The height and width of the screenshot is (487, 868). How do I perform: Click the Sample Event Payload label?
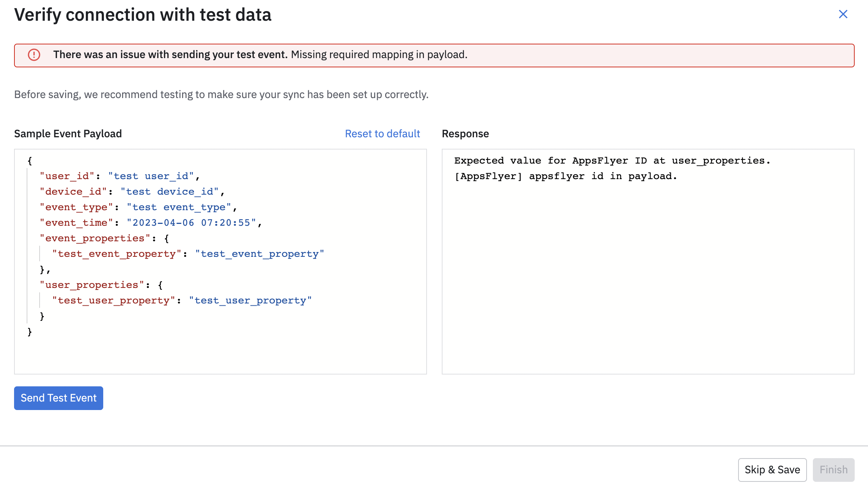pyautogui.click(x=68, y=134)
